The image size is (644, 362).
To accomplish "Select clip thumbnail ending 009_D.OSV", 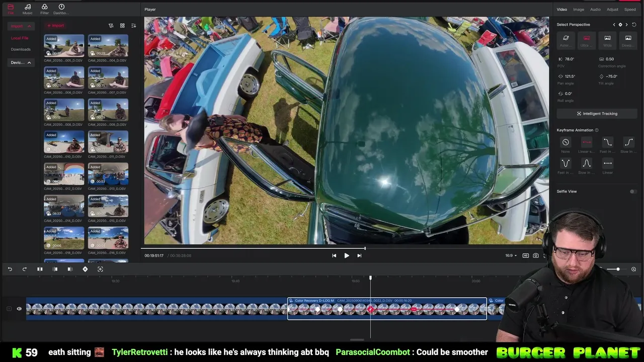I will tap(108, 110).
